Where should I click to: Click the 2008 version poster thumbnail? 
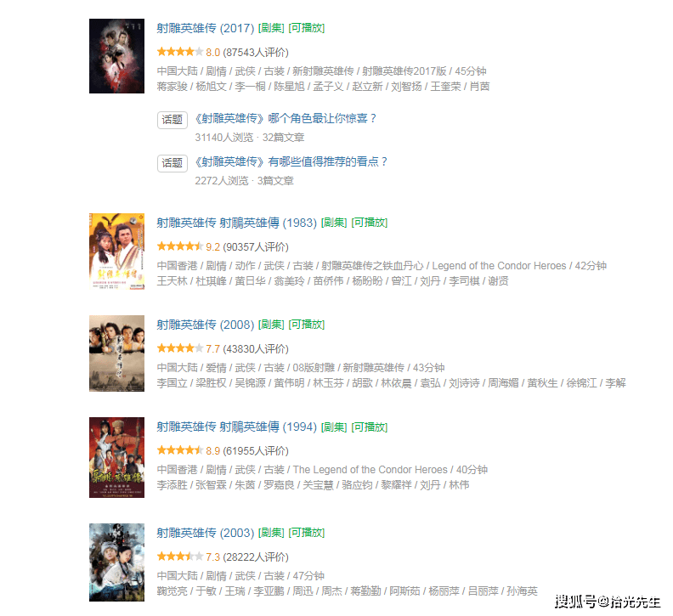pyautogui.click(x=116, y=353)
